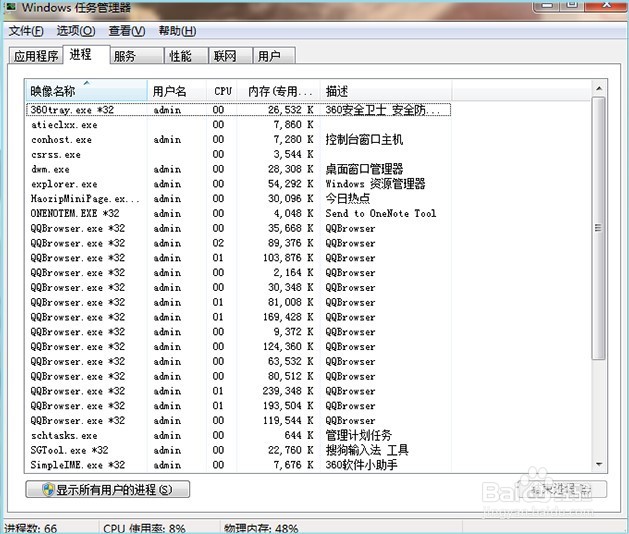Screen dimensions: 629x534
Task: Select the HaozipMiniPage.ex... process row
Action: 238,199
